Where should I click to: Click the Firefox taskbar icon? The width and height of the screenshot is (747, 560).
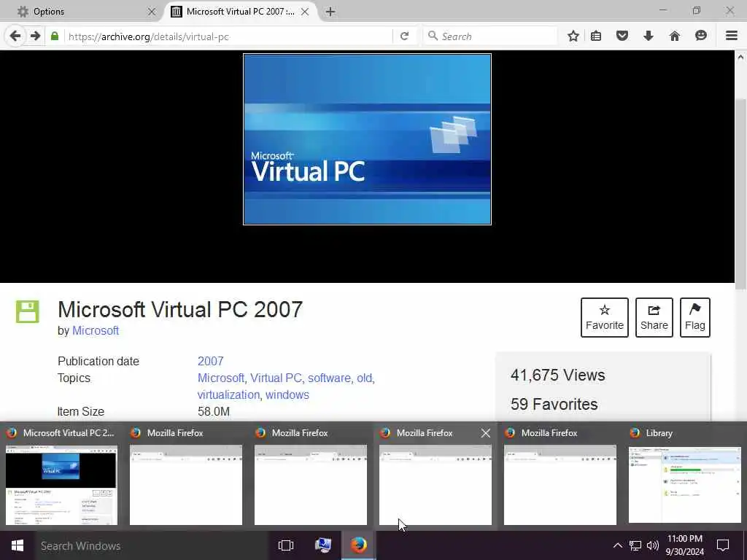pos(359,545)
